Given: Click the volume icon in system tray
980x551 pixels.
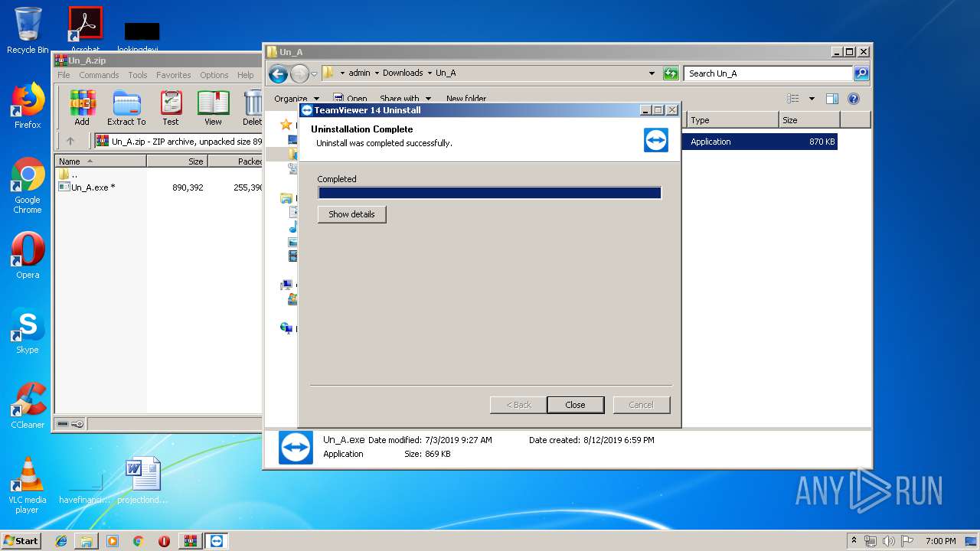Looking at the screenshot, I should tap(888, 541).
